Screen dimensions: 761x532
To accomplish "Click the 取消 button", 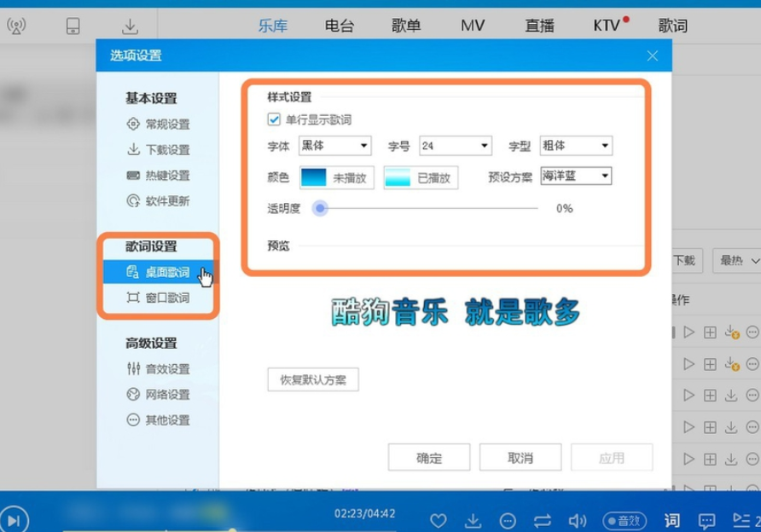I will 520,457.
